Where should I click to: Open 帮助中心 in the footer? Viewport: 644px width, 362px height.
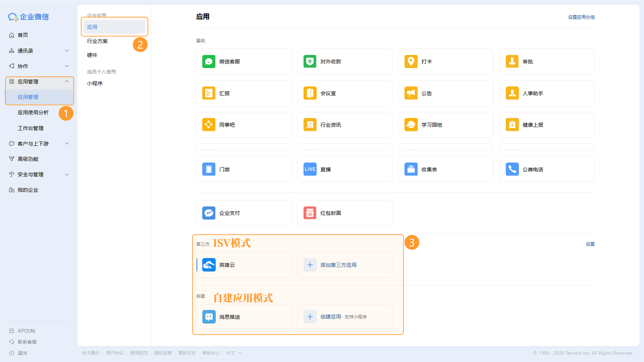click(211, 353)
